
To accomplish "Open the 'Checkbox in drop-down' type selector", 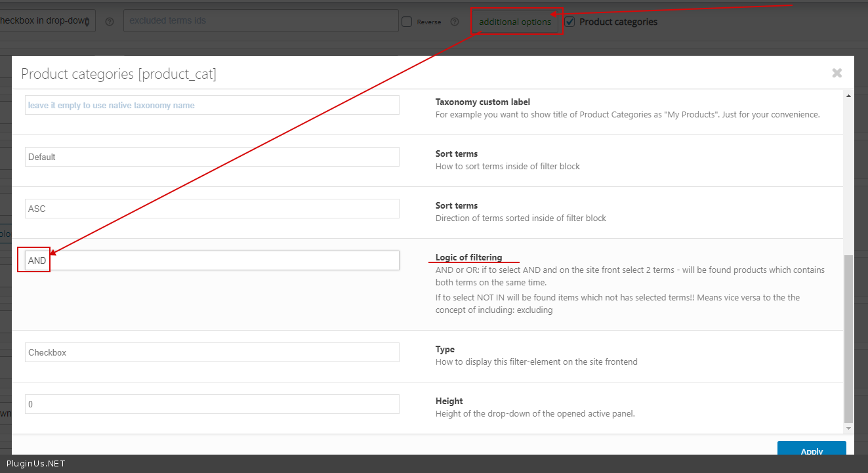I will pos(46,20).
